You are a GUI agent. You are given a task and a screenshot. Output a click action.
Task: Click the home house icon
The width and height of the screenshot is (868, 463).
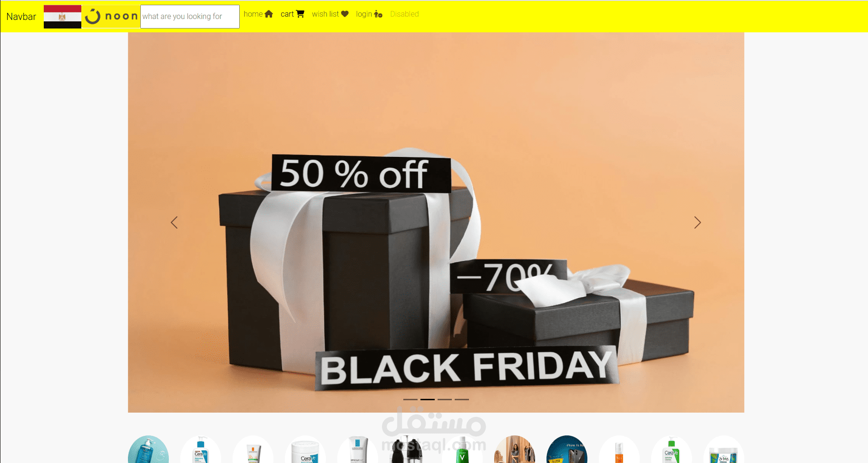(269, 14)
